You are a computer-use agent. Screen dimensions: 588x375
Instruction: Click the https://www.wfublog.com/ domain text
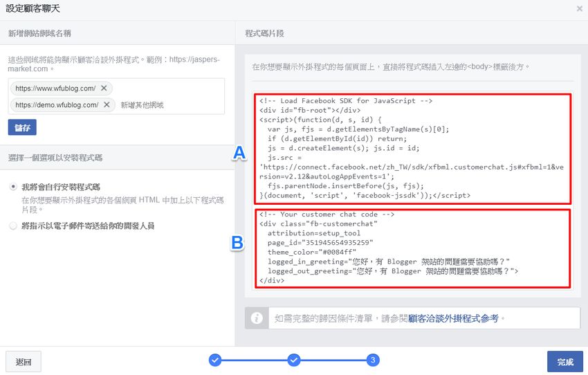point(55,89)
